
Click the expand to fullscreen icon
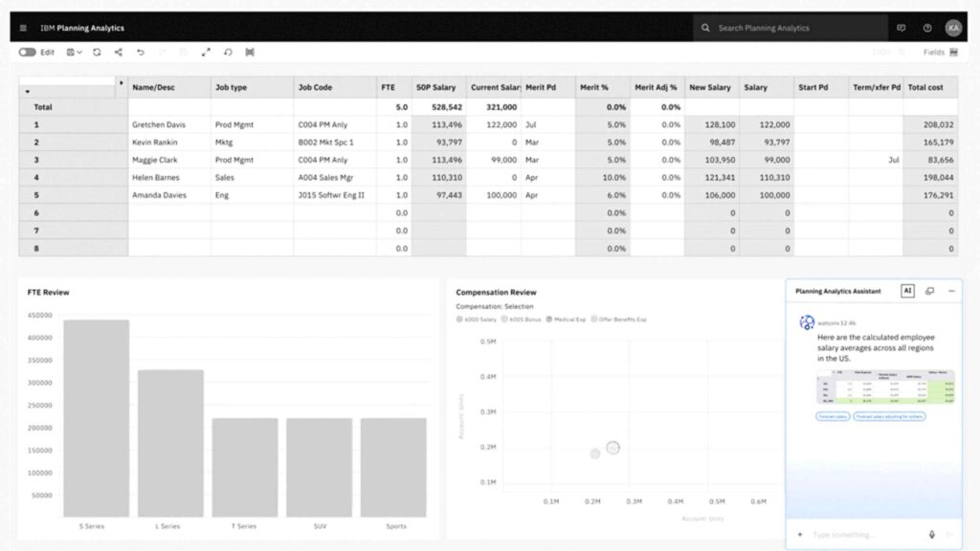tap(206, 53)
